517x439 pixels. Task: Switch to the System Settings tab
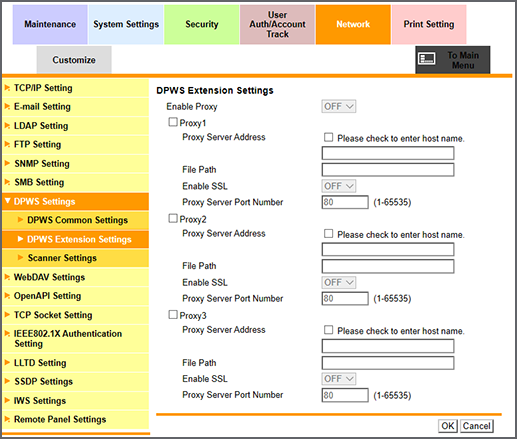126,24
